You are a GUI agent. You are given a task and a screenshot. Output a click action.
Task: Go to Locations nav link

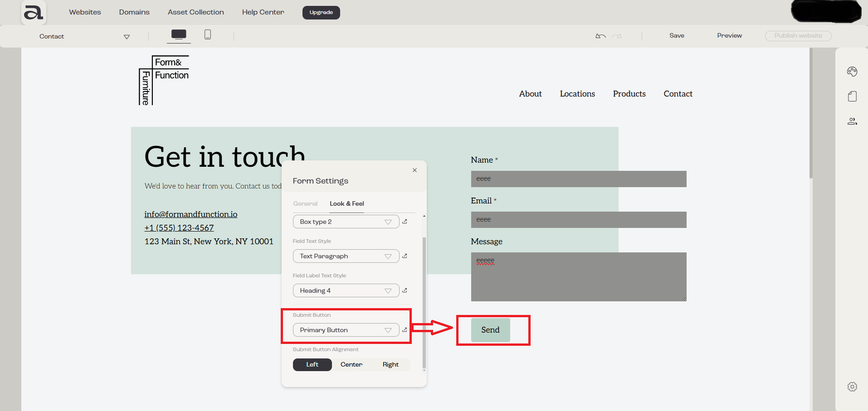click(577, 94)
